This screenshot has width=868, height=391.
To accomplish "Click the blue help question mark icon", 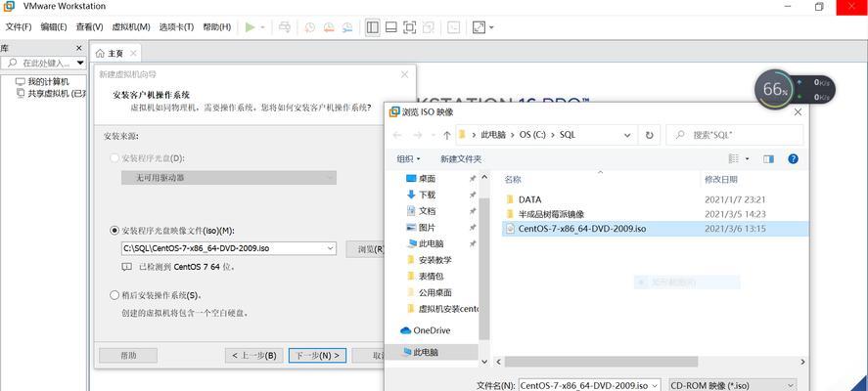I will coord(793,158).
